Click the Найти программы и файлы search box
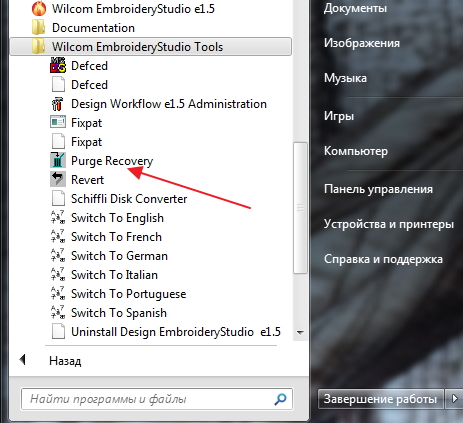 click(x=157, y=399)
